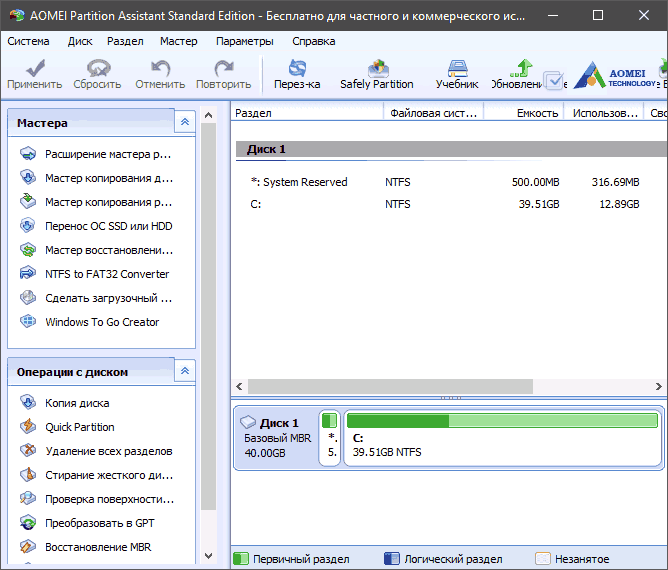
Task: Click the 316.69MB used value
Action: click(616, 182)
